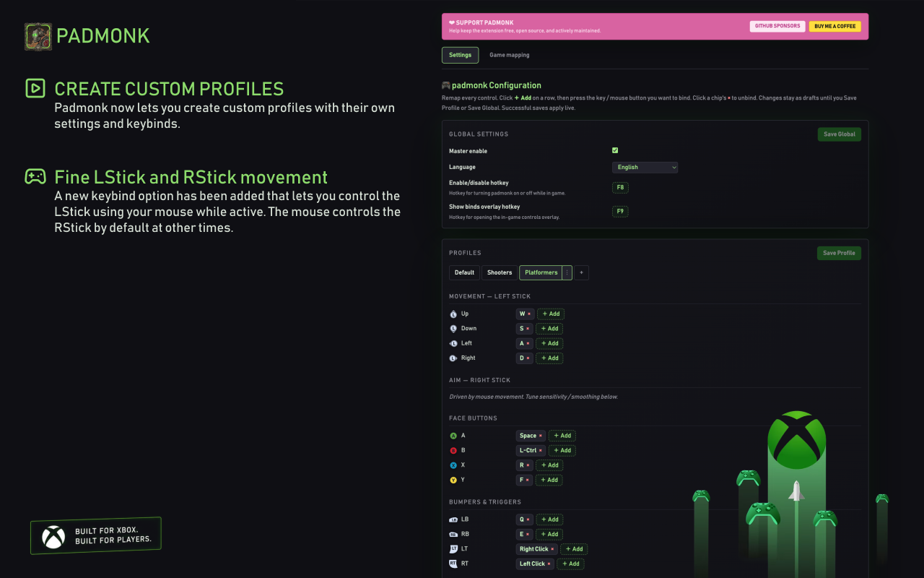The width and height of the screenshot is (924, 578).
Task: Add a key binding for Right
Action: click(x=549, y=358)
